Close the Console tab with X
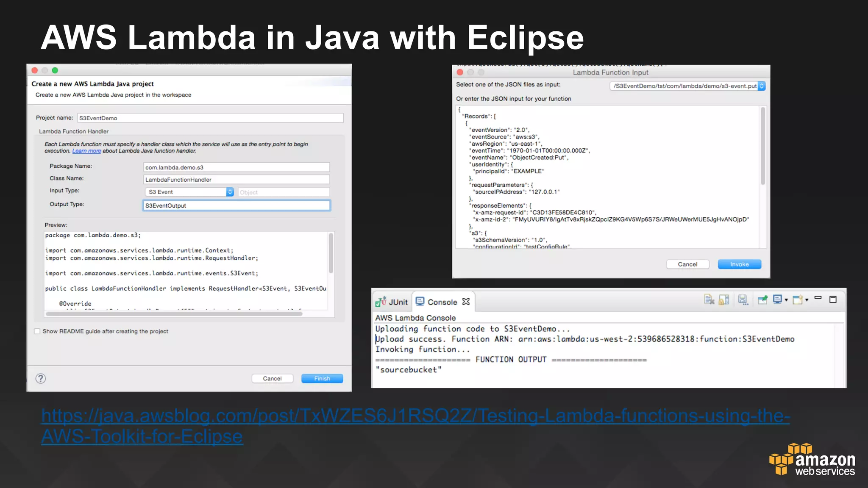Screen dimensions: 868x488 pos(466,302)
